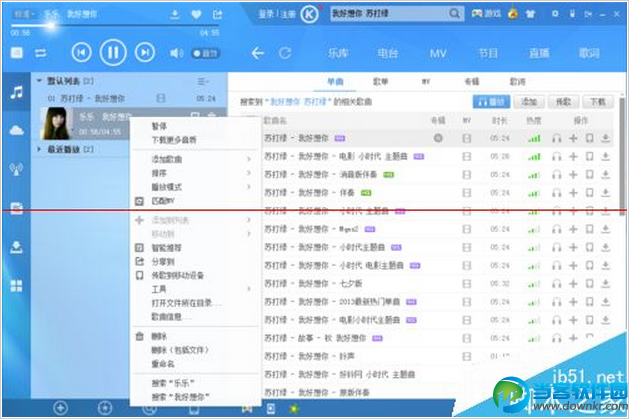Open the 登录 login link

pos(266,14)
